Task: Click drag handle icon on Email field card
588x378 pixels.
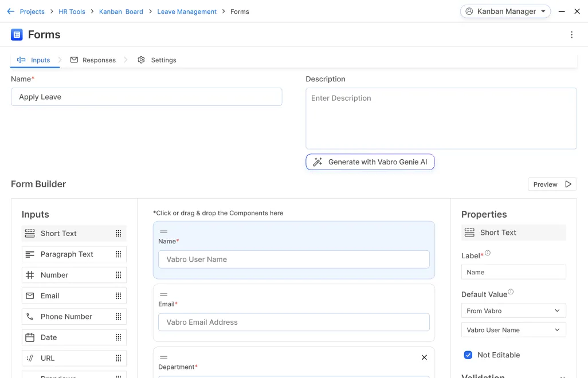Action: click(164, 294)
